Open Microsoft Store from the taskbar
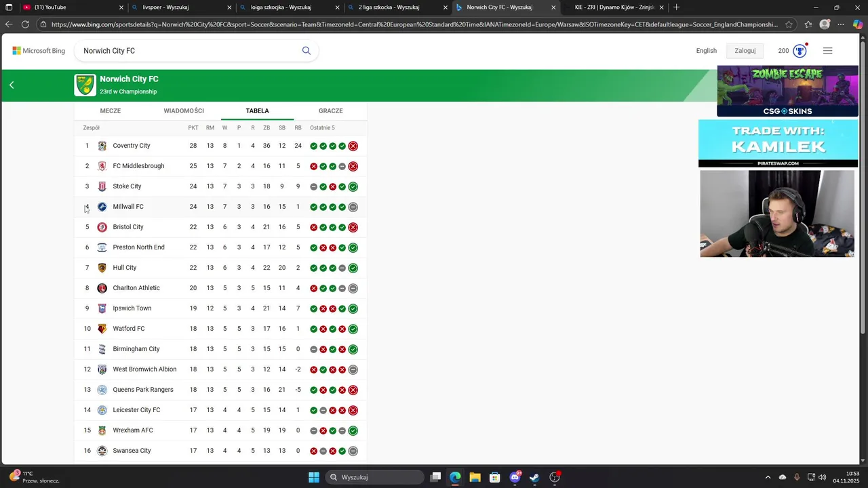The height and width of the screenshot is (488, 868). pyautogui.click(x=495, y=477)
